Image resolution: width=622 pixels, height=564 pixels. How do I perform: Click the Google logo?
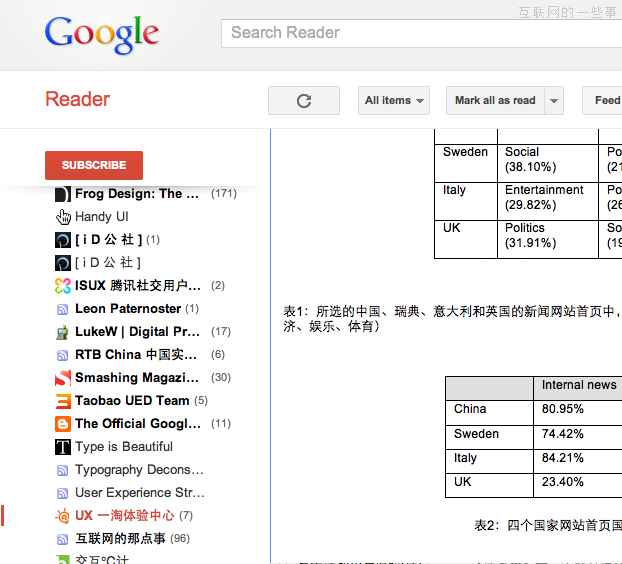(x=102, y=34)
